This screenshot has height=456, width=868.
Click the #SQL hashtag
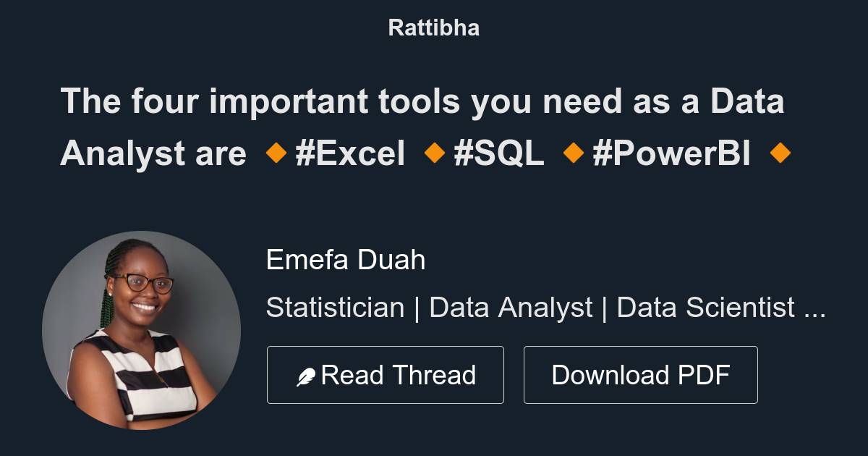(499, 153)
